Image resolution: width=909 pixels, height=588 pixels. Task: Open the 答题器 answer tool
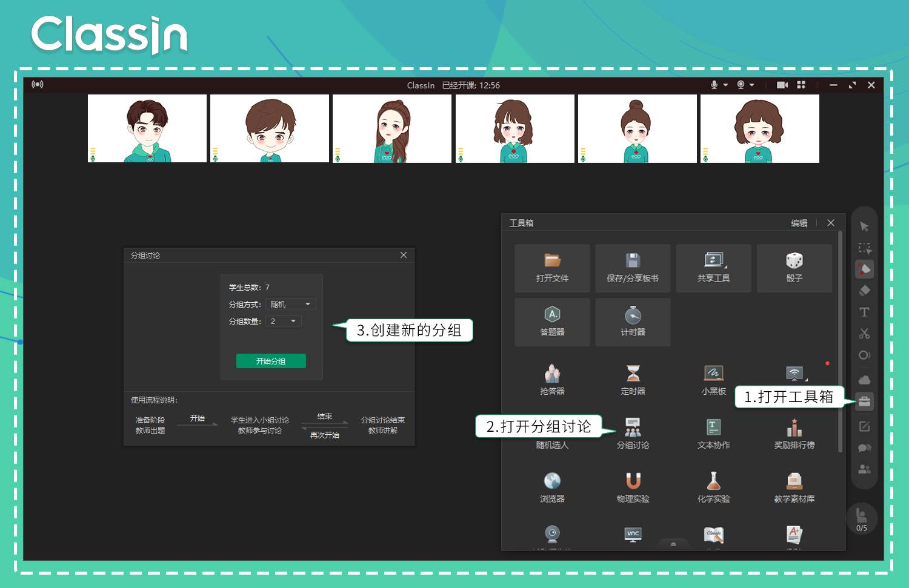tap(552, 322)
